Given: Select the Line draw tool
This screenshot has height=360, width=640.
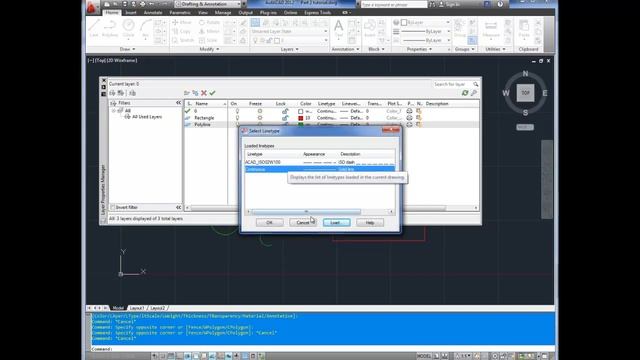Looking at the screenshot, I should click(x=94, y=28).
